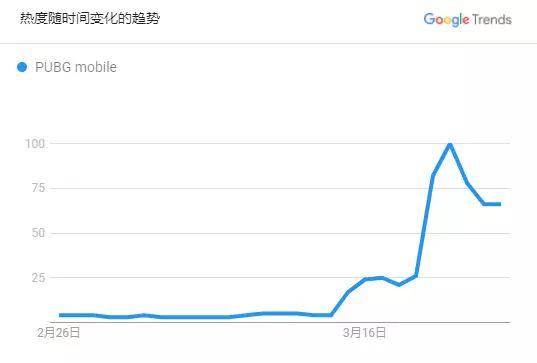The width and height of the screenshot is (537, 363).
Task: Click the line's final flat end point
Action: click(499, 204)
